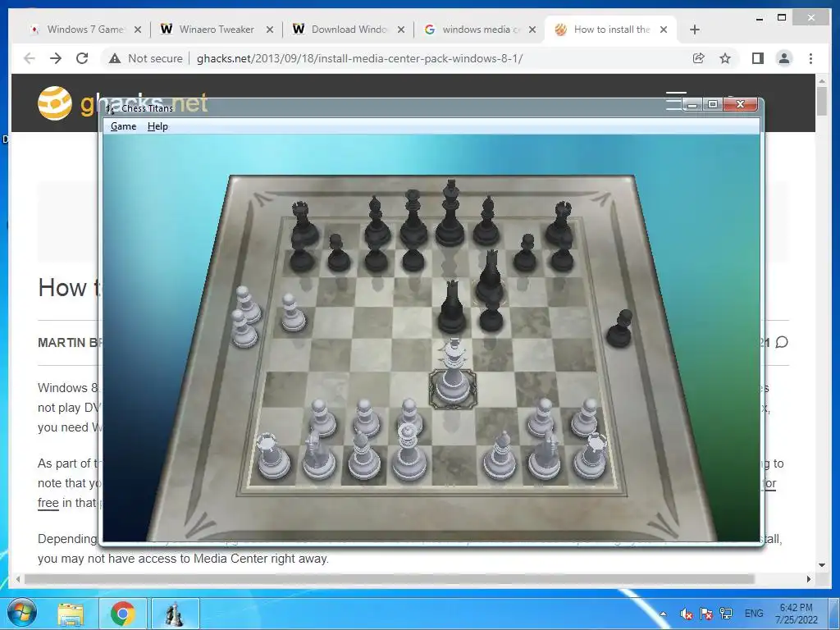Go forward in Chrome
Viewport: 840px width, 630px height.
point(56,58)
